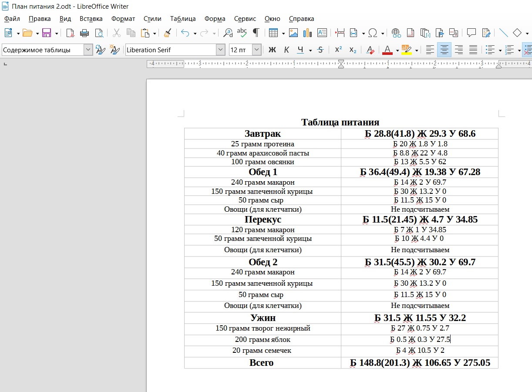The image size is (532, 392).
Task: Insert a footnote
Action: [x=411, y=33]
